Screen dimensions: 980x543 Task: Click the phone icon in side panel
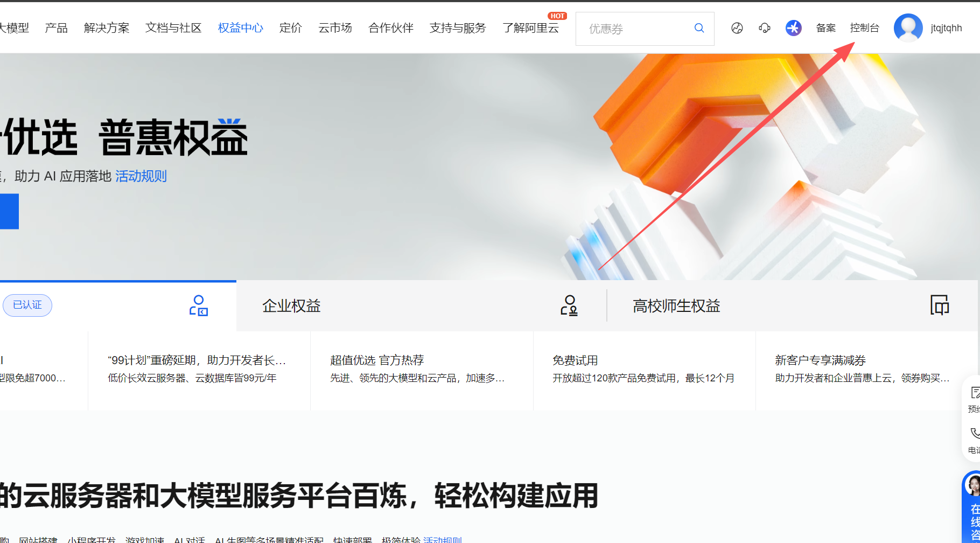(x=975, y=433)
